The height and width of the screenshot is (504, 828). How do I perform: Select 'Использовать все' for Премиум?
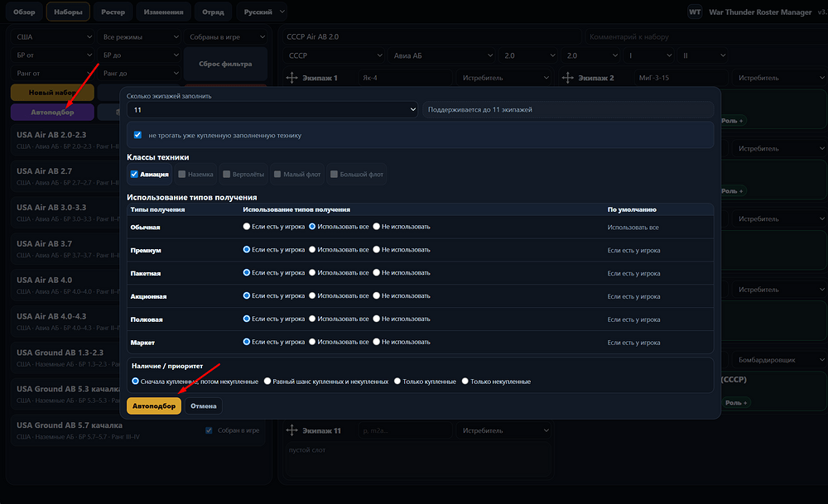click(x=312, y=250)
